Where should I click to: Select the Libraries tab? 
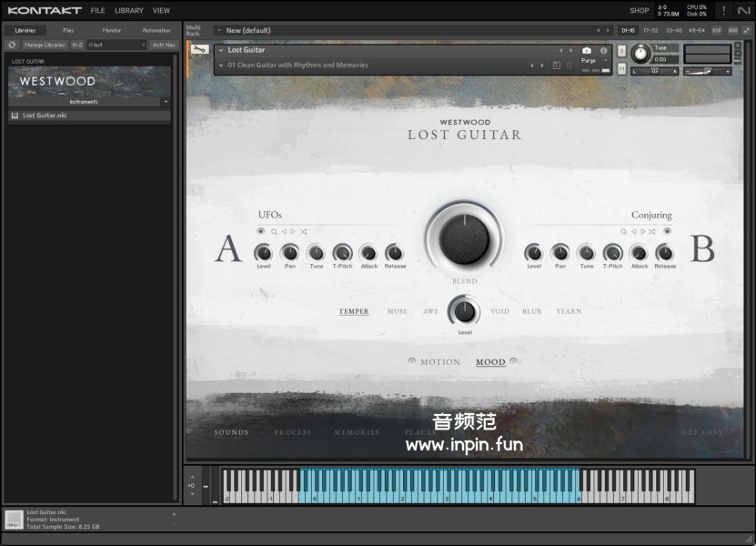pyautogui.click(x=25, y=30)
